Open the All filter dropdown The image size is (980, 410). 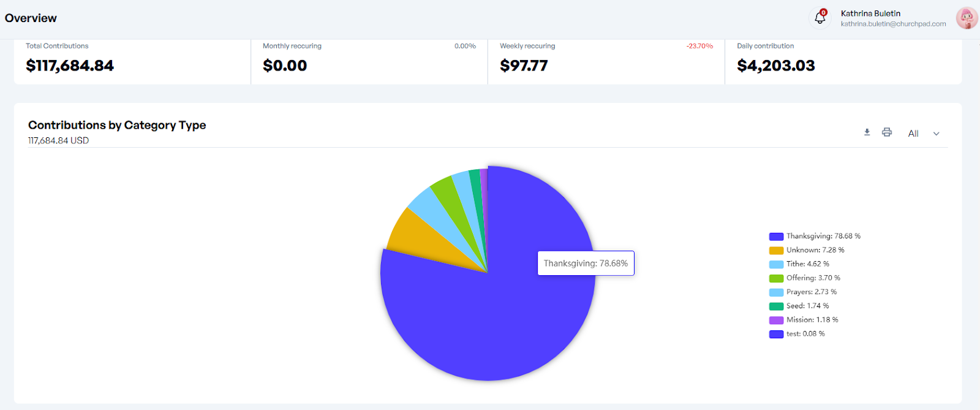click(x=913, y=134)
